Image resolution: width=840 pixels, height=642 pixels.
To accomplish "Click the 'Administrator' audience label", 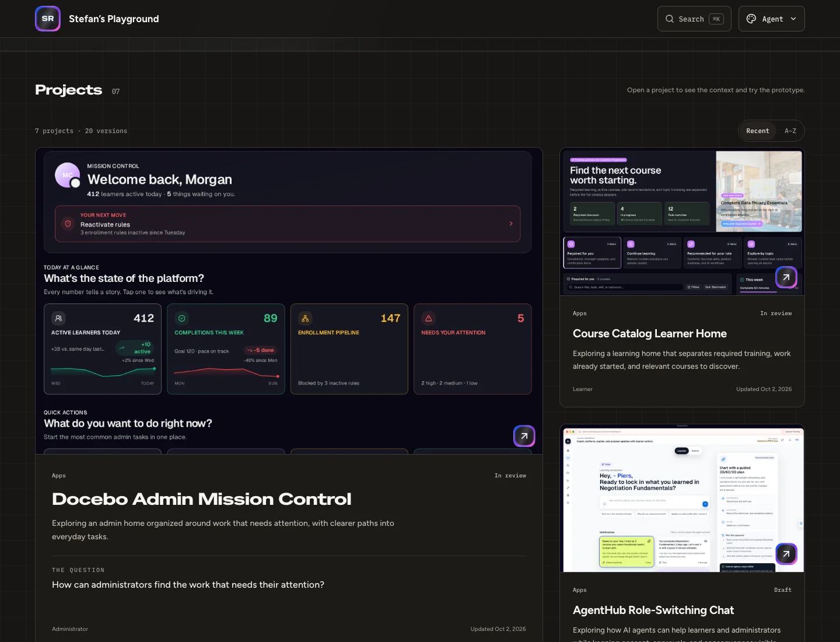I will 70,629.
